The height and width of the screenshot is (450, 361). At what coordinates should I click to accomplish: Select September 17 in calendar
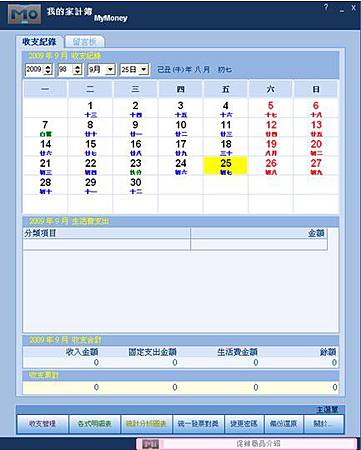pos(180,147)
